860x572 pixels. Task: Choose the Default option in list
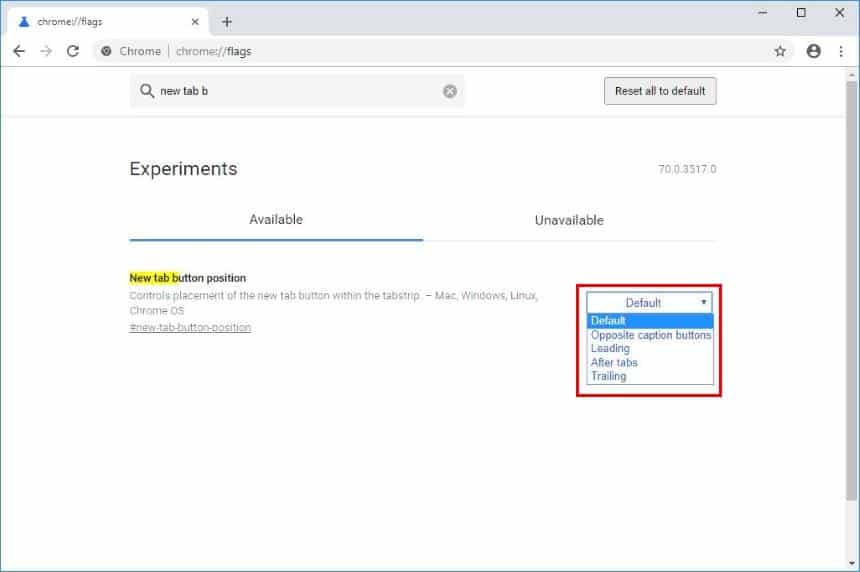pyautogui.click(x=650, y=321)
